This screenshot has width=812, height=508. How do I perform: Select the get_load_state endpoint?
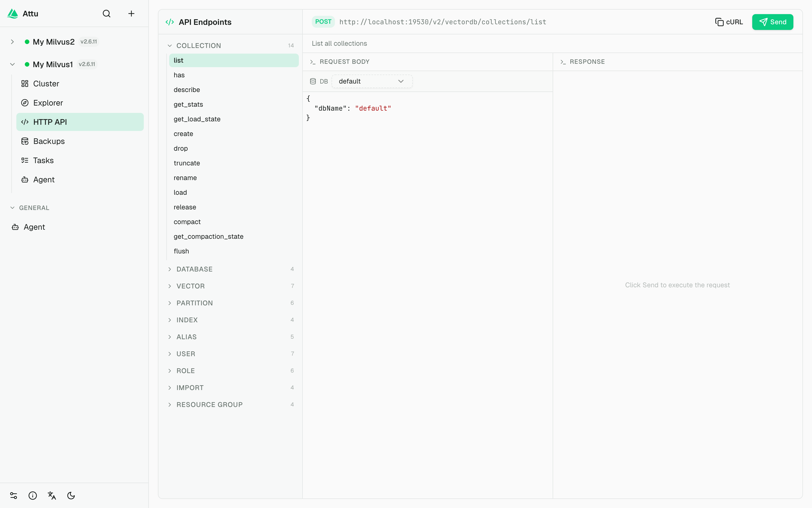233,119
